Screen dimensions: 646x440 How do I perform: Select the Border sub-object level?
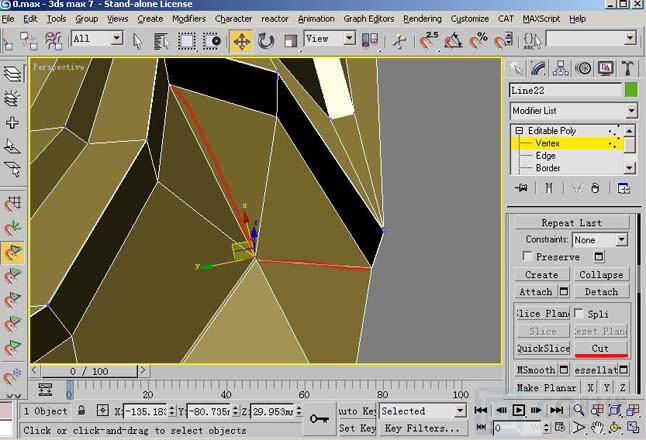point(548,168)
